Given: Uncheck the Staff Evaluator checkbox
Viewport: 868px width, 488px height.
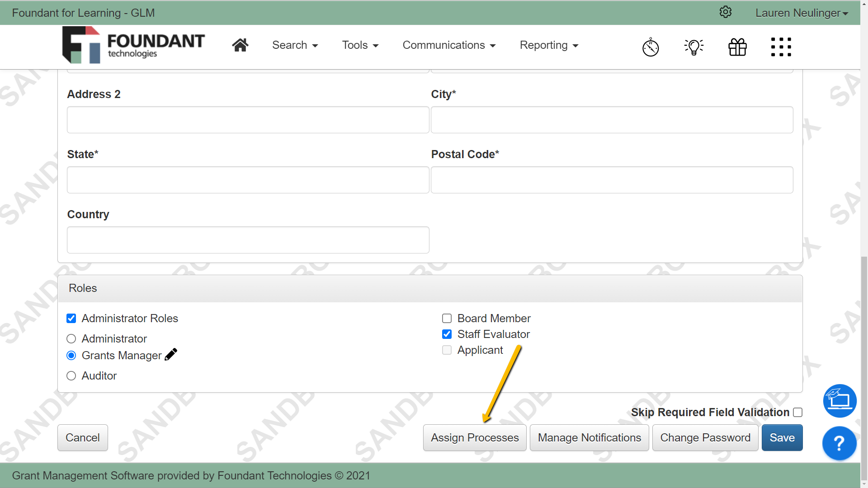Looking at the screenshot, I should pyautogui.click(x=447, y=334).
